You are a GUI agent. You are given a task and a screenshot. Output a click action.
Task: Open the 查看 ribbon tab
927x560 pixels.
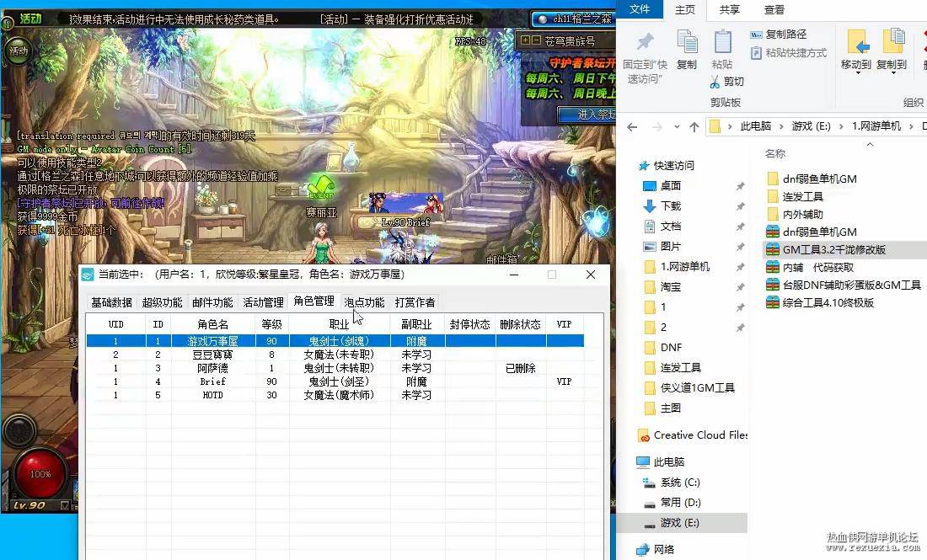point(774,10)
